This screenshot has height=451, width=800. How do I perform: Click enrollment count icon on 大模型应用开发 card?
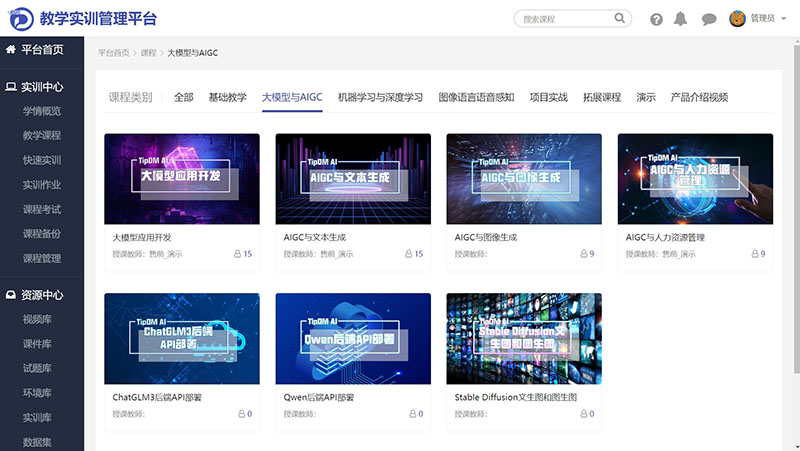click(237, 254)
